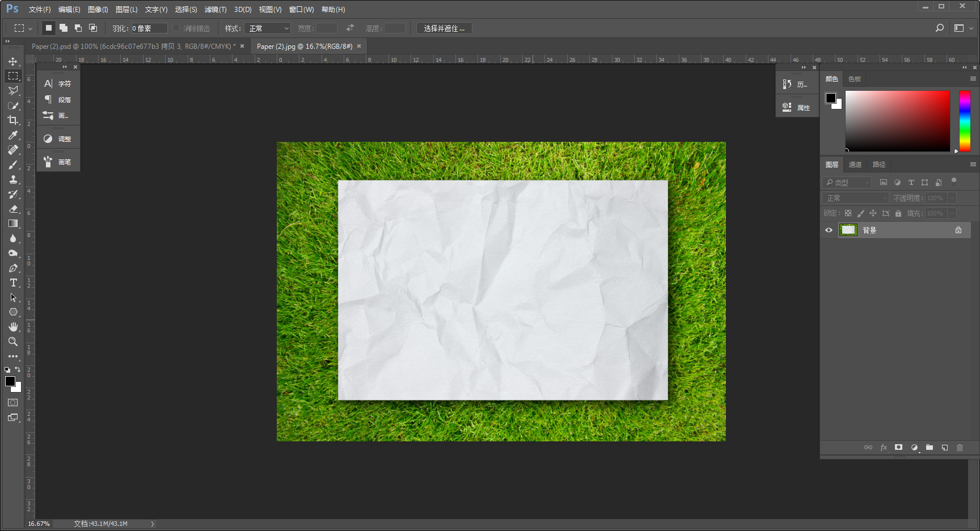Choose the Clone Stamp tool
Viewport: 980px width, 531px height.
(13, 179)
